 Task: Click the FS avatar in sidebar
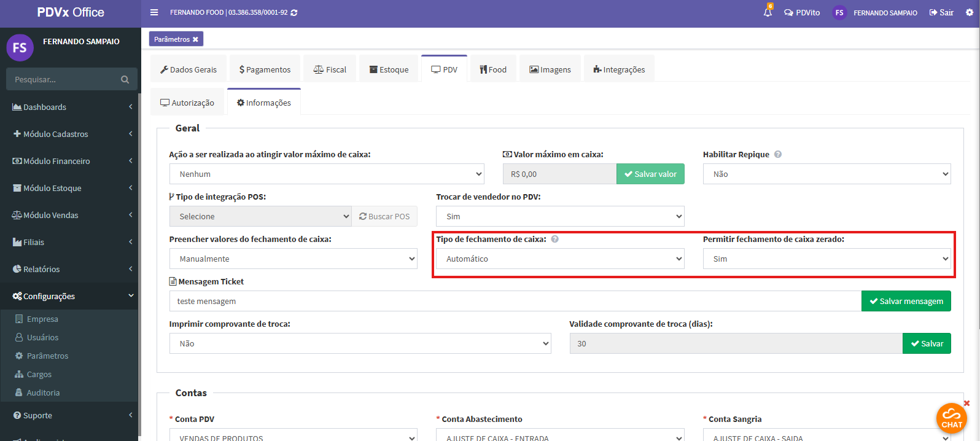(x=20, y=47)
